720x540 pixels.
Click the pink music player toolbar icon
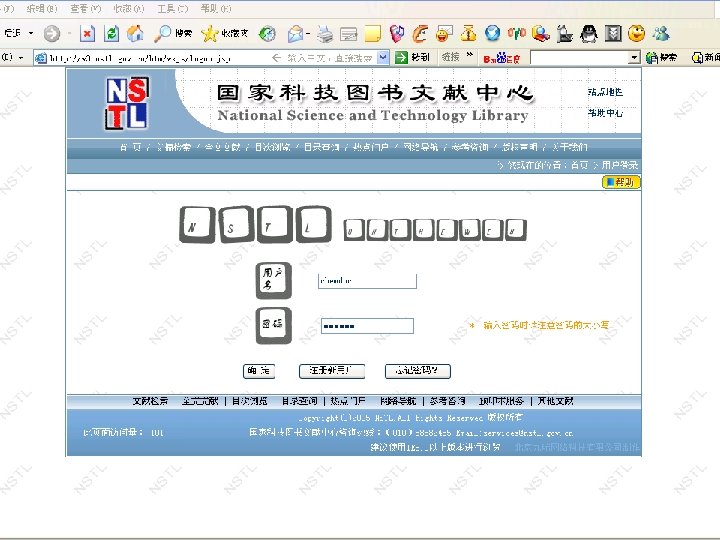click(397, 34)
